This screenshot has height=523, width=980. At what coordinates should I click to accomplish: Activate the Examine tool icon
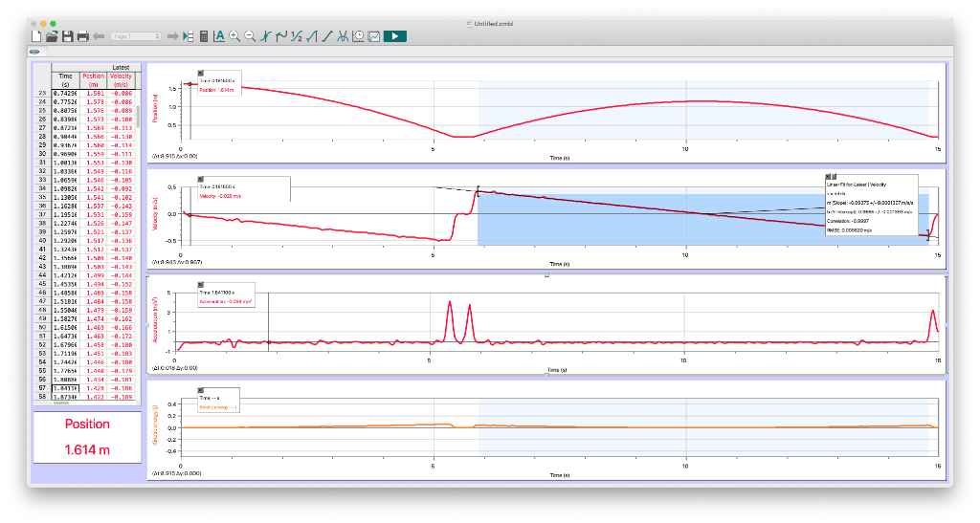pyautogui.click(x=266, y=37)
